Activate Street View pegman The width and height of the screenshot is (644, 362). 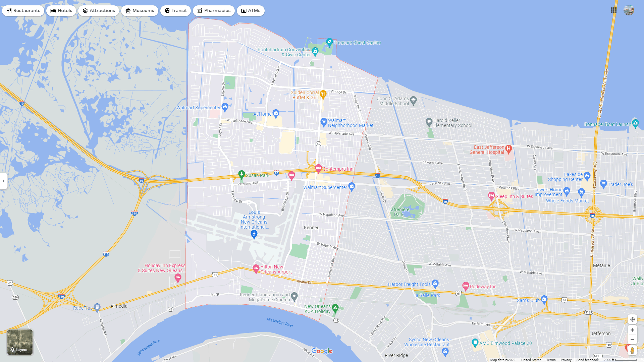coord(632,350)
